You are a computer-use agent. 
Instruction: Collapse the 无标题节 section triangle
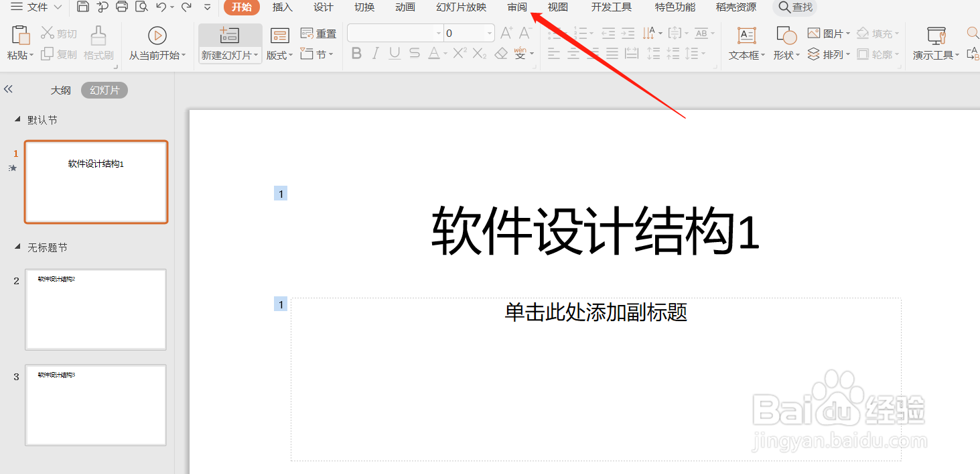point(17,247)
